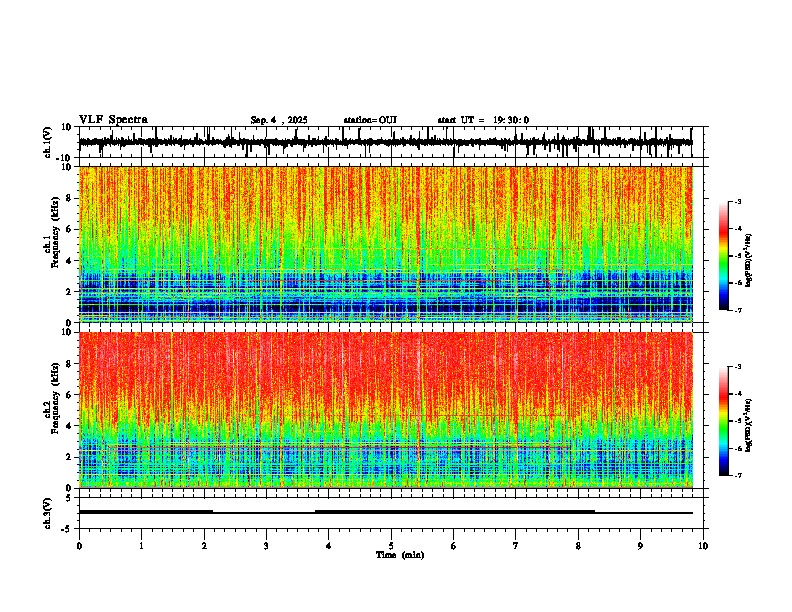Click the thick ch.3 segment near minute 1
Image resolution: width=792 pixels, height=612 pixels.
point(145,512)
